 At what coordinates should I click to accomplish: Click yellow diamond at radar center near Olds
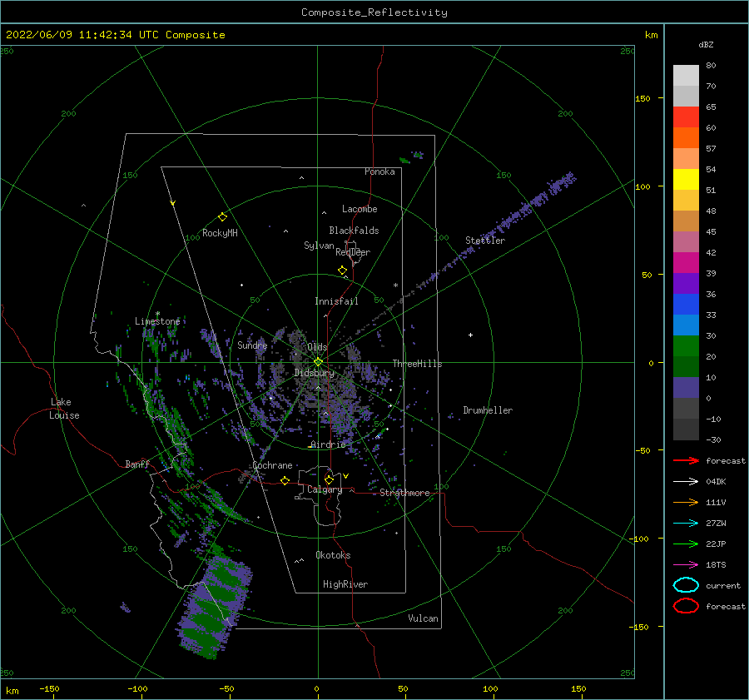coord(318,362)
